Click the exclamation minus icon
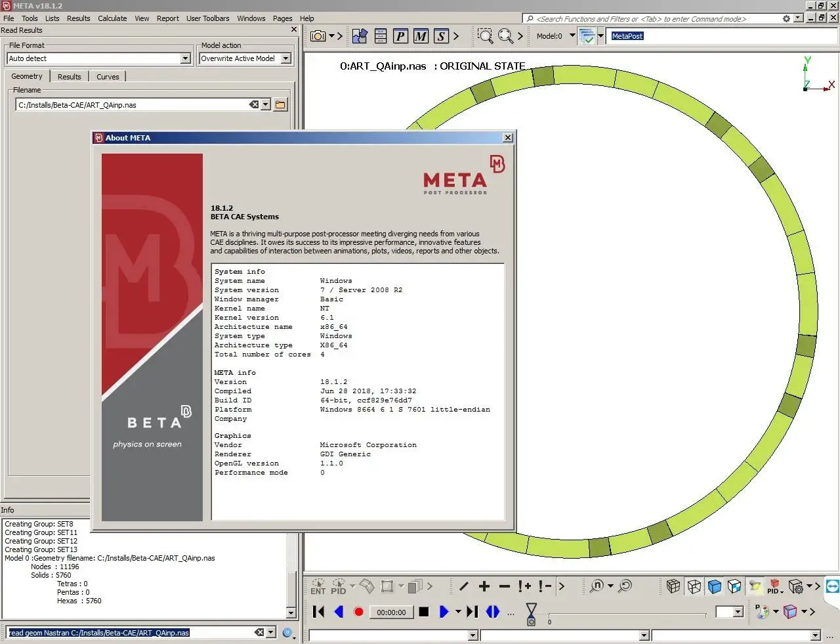 click(x=545, y=586)
